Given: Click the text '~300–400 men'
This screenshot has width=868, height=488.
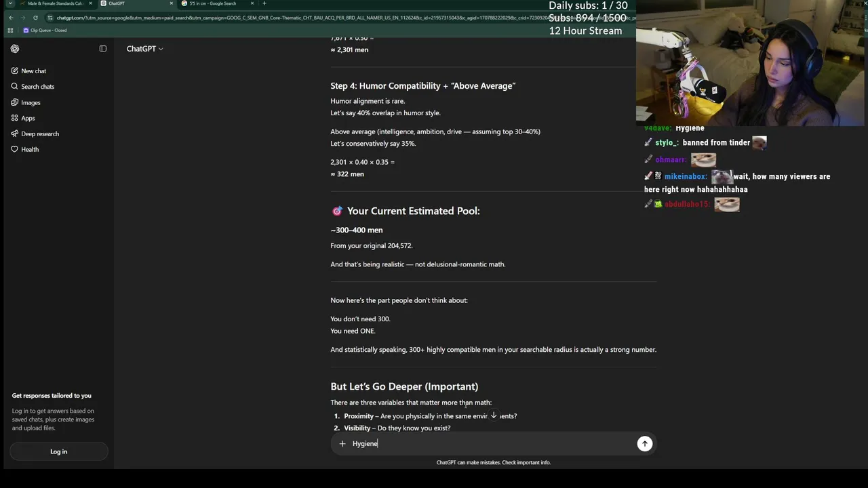Looking at the screenshot, I should (357, 230).
